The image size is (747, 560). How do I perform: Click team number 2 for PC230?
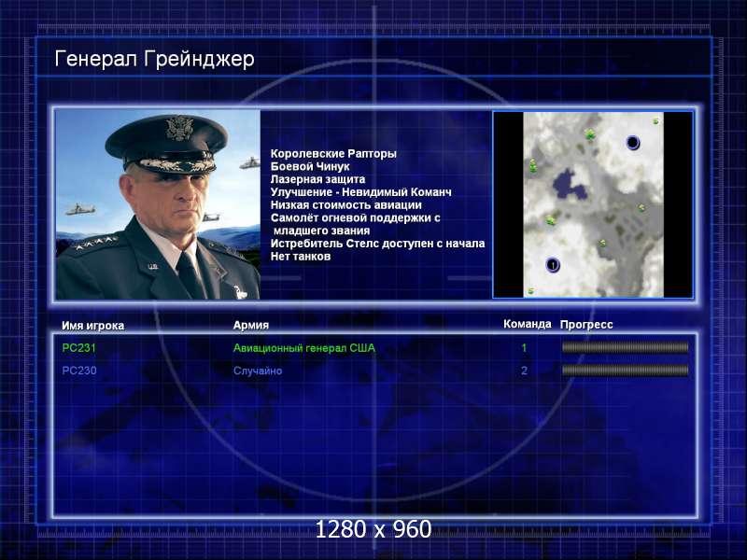[524, 371]
